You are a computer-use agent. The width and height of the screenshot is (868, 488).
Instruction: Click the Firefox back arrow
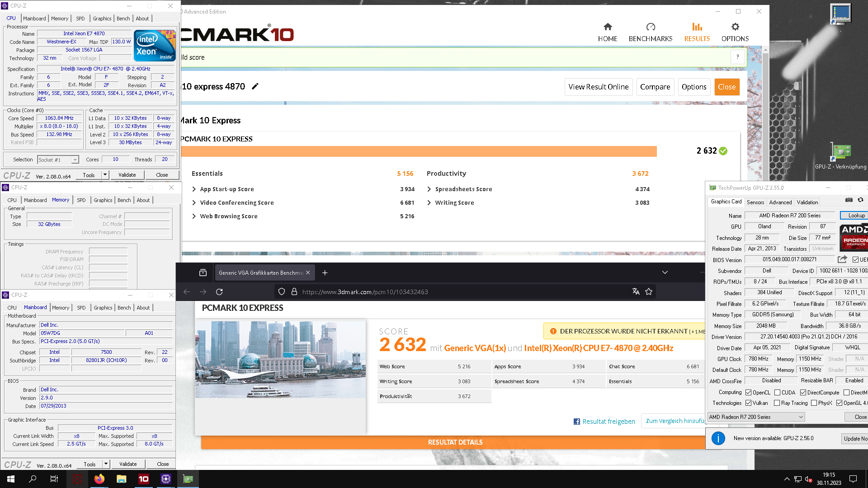tap(187, 292)
